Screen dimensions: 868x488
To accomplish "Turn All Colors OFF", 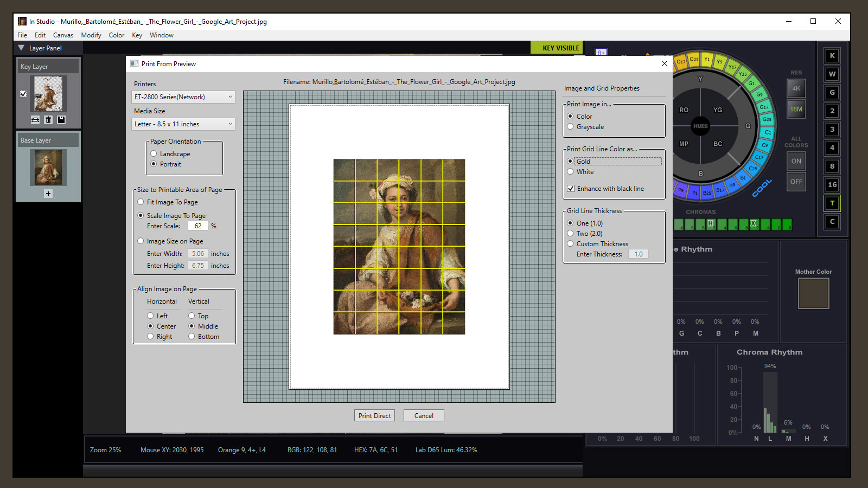I will [796, 182].
